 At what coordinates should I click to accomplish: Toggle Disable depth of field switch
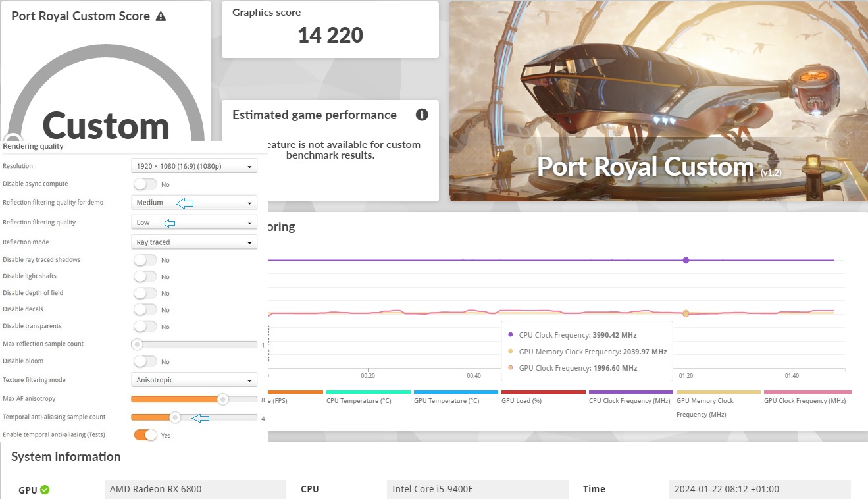pos(145,293)
